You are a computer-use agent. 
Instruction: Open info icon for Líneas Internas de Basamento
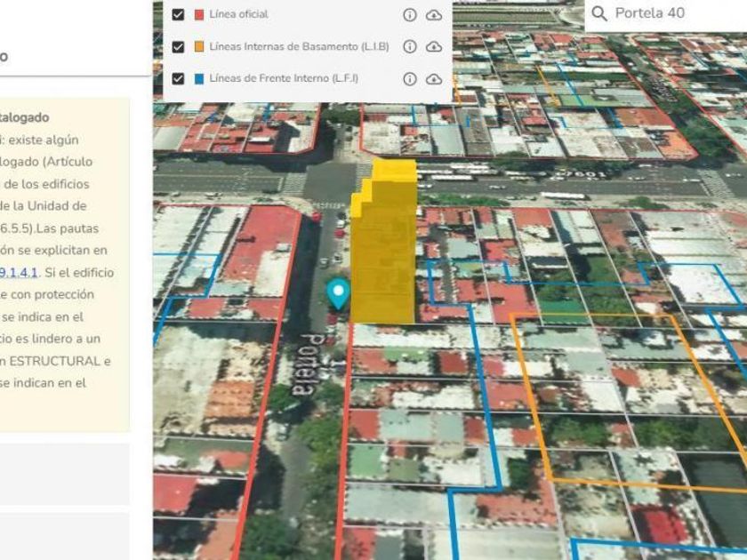tap(410, 46)
